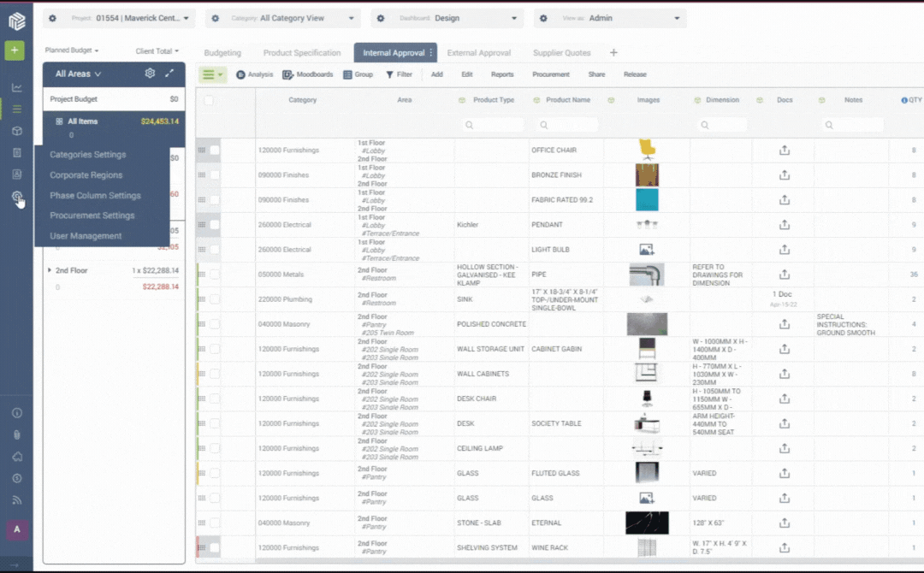Check the PENDANT row checkbox

pos(215,224)
